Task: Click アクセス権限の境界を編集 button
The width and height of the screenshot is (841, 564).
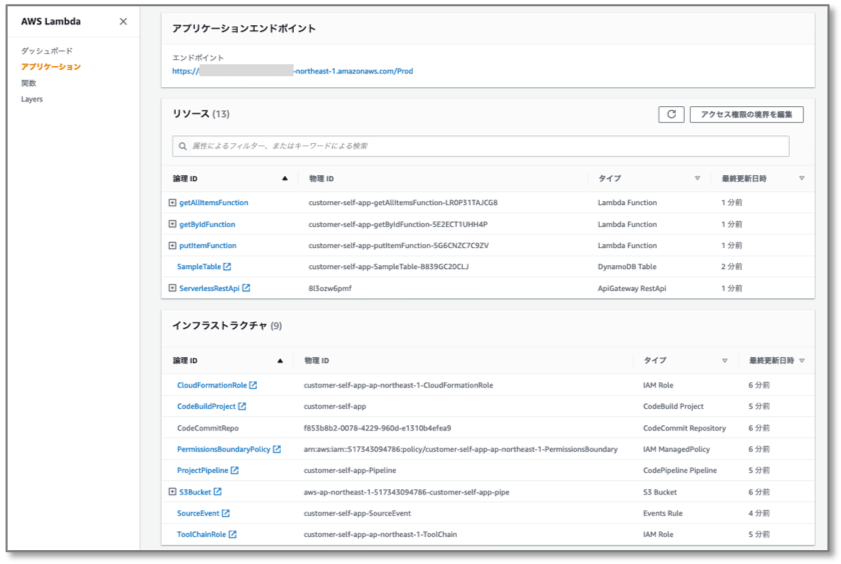Action: click(746, 114)
